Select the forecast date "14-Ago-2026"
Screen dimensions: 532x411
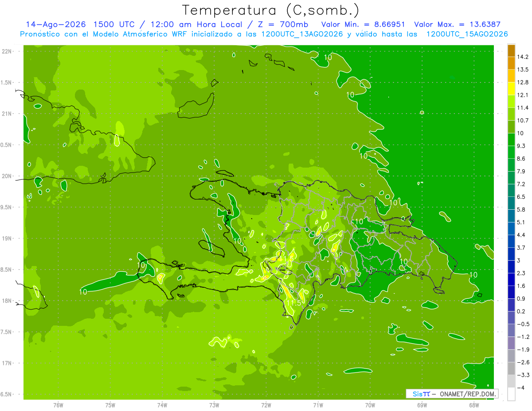tap(55, 24)
